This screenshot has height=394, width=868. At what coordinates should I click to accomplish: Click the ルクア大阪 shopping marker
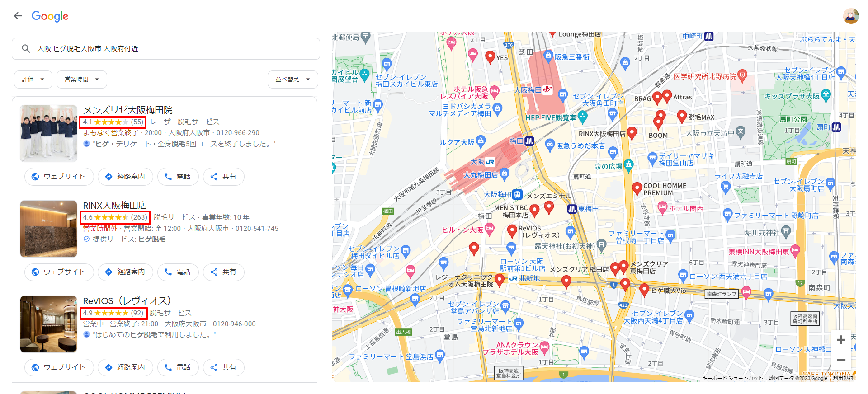(x=481, y=141)
